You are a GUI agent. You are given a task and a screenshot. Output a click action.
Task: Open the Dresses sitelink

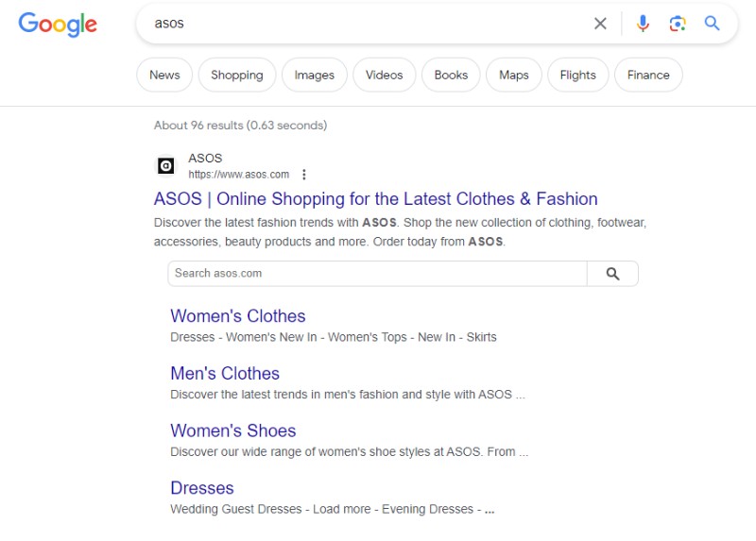point(202,488)
